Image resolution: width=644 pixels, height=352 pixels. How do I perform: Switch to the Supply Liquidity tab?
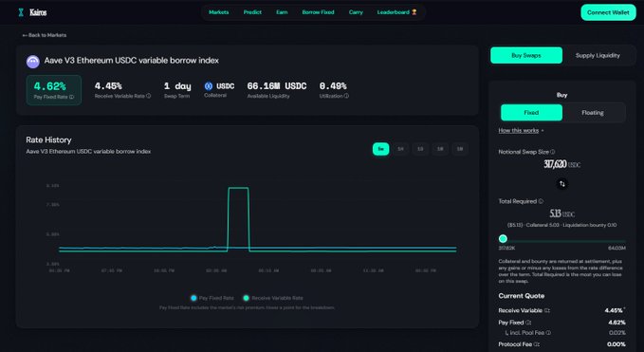tap(598, 55)
